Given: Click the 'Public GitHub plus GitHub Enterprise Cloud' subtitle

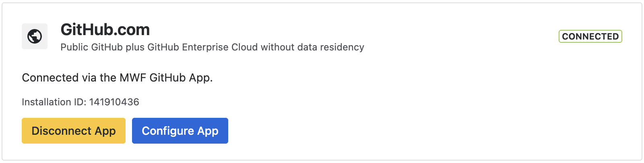Looking at the screenshot, I should [x=159, y=47].
